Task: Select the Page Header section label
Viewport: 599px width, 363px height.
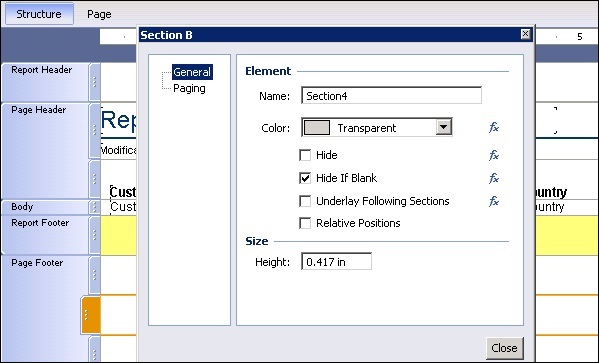Action: click(x=39, y=110)
